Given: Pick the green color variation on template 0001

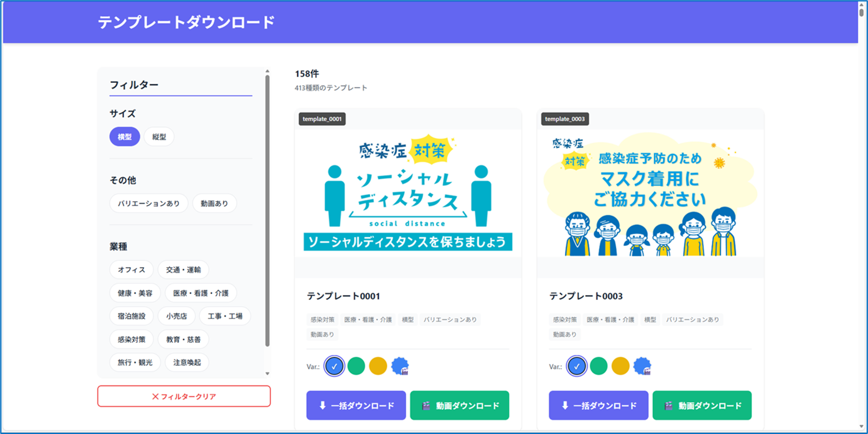Looking at the screenshot, I should coord(356,366).
